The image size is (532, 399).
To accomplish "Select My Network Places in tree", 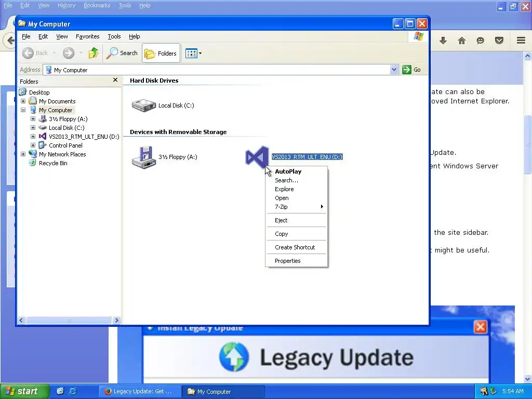I will click(x=62, y=154).
